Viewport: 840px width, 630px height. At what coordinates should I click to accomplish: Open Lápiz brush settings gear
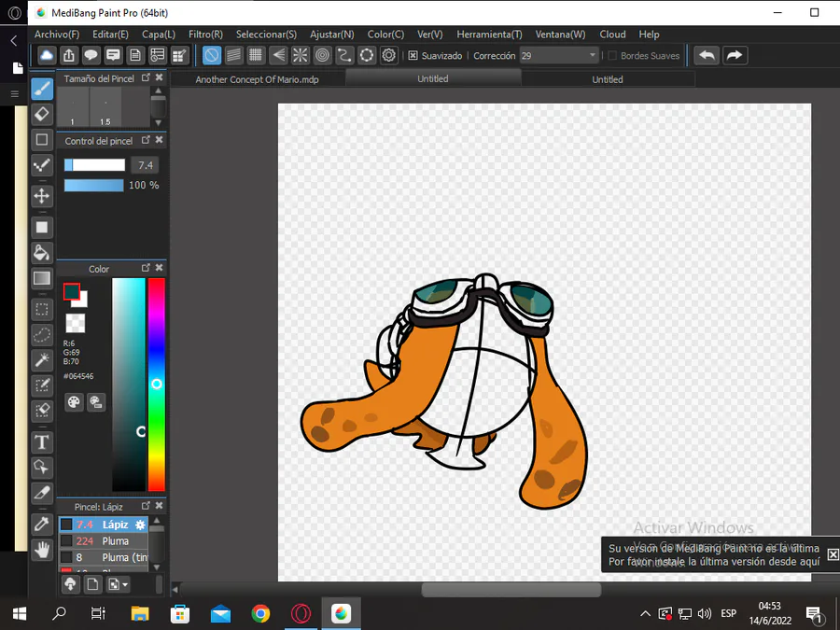coord(140,525)
